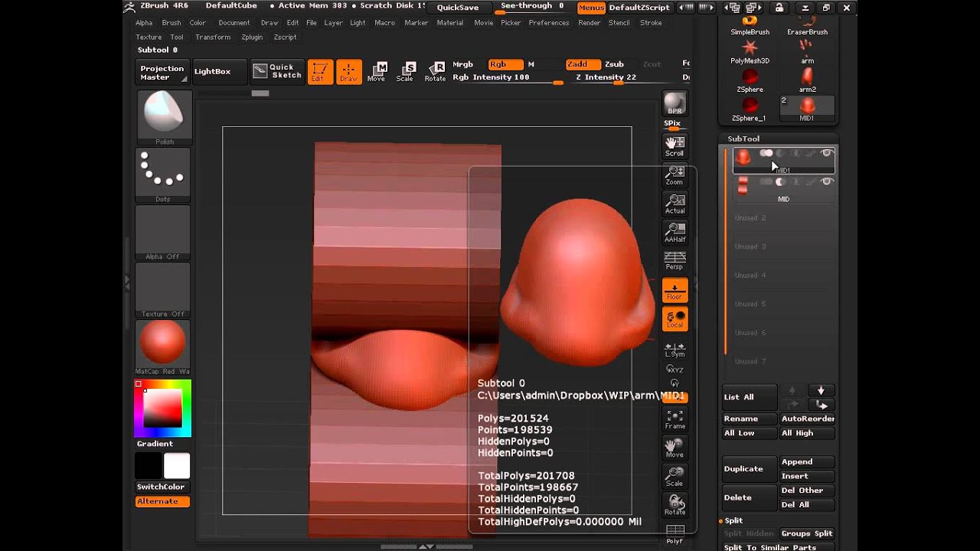
Task: Click the Duplicate subtool button
Action: 749,469
